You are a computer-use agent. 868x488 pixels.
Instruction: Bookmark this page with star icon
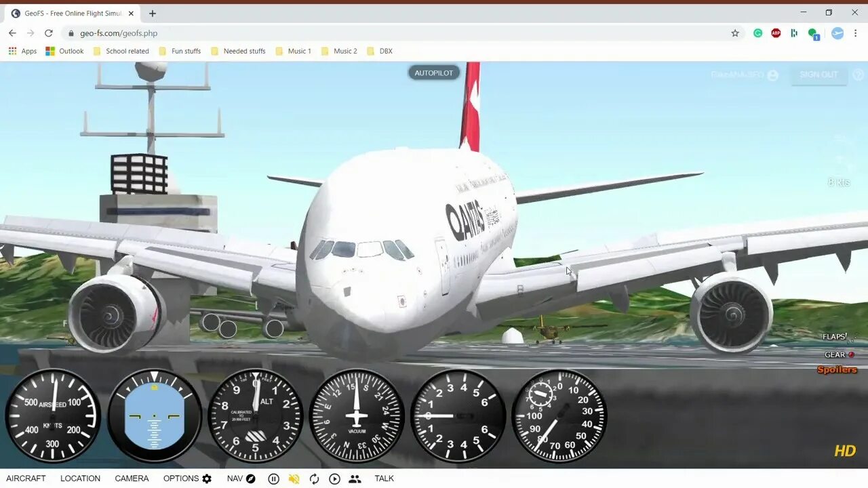(735, 33)
